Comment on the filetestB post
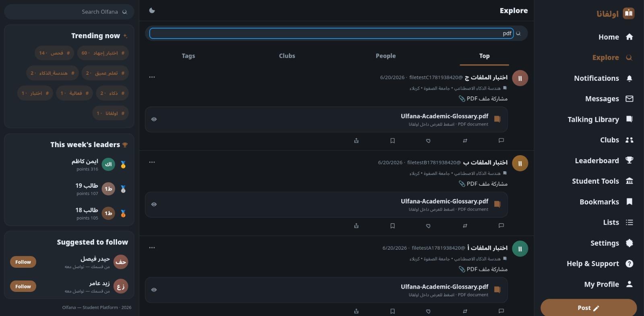 [x=501, y=226]
